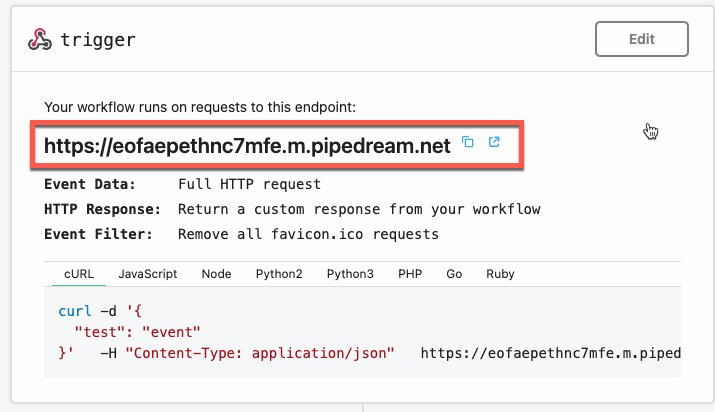Click the "test": "event" code line
Viewport: 715px width, 412px height.
click(x=137, y=332)
